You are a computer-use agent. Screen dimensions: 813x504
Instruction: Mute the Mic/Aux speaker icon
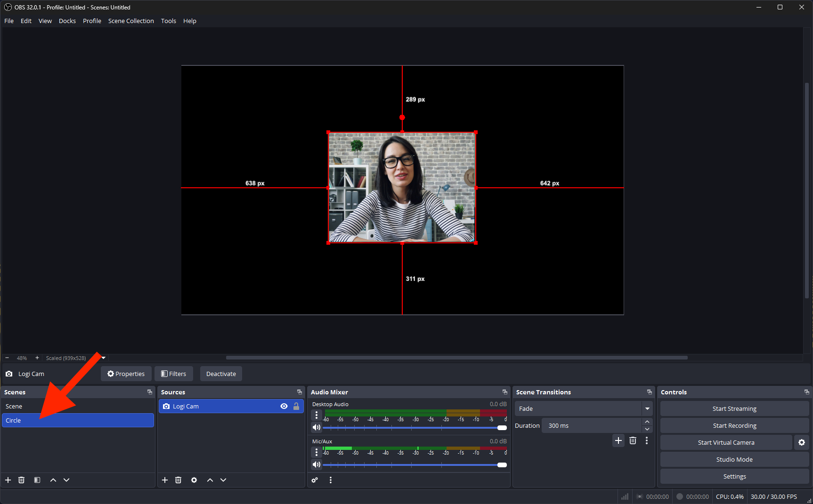317,464
